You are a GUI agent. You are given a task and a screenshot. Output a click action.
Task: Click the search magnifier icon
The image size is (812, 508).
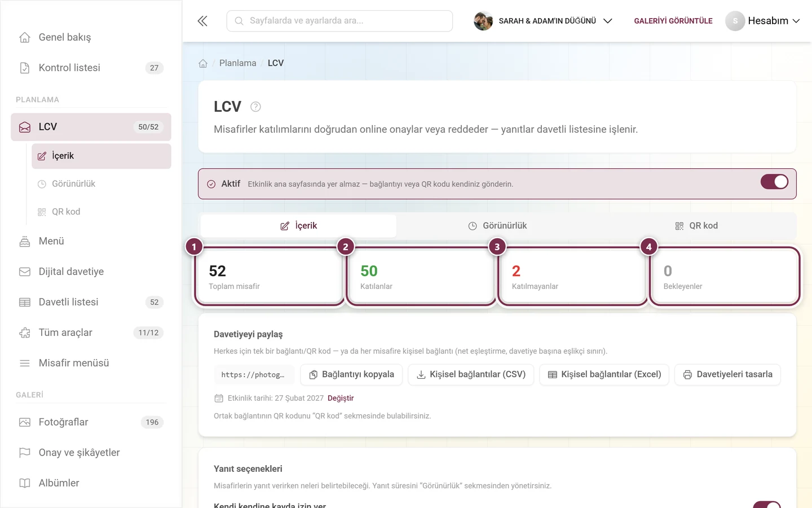(x=239, y=21)
